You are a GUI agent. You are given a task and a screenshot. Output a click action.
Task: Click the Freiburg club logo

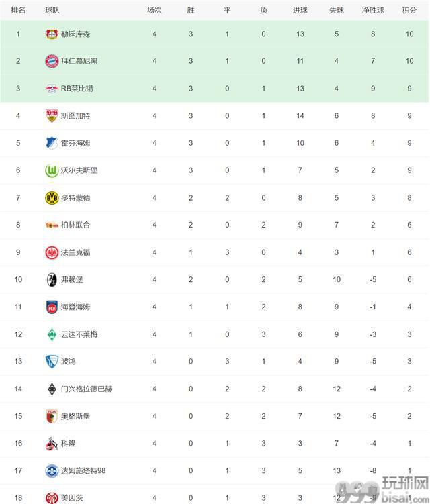click(52, 280)
